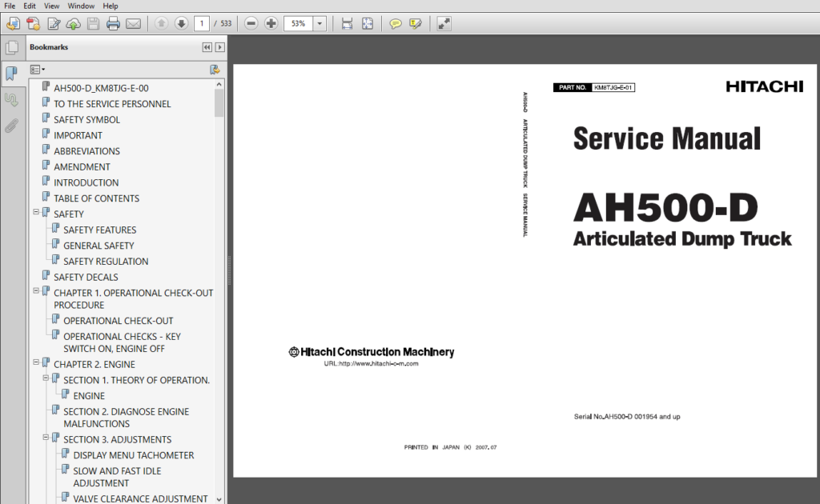Collapse the Bookmarks panel with double-arrow
Screen dimensions: 820x504
tap(207, 47)
